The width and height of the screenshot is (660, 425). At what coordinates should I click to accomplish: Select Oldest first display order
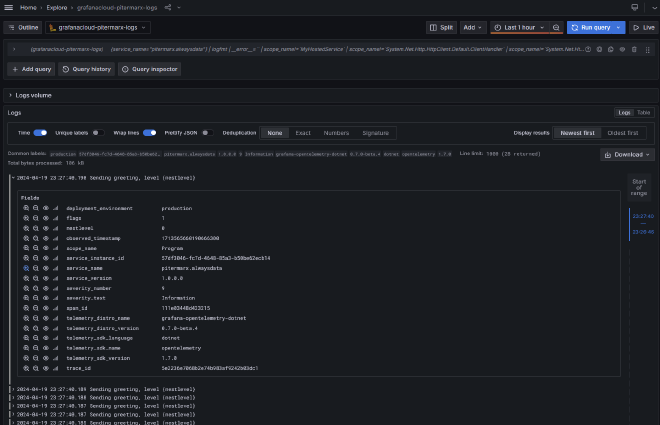[x=625, y=133]
